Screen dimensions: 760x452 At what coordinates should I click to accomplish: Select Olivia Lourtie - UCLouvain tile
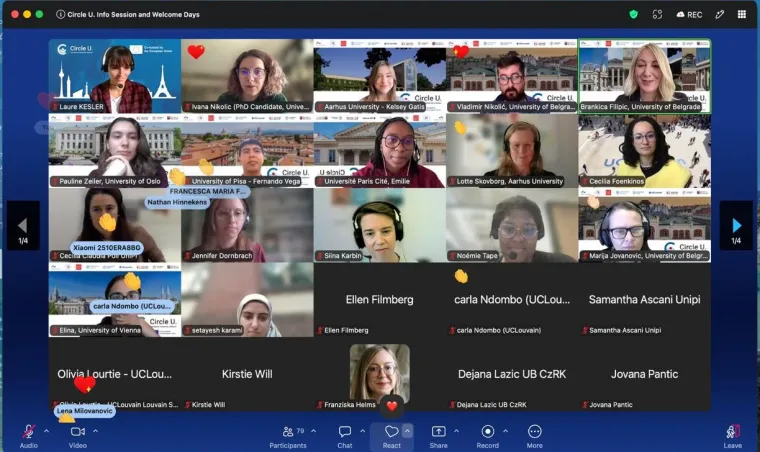point(115,374)
